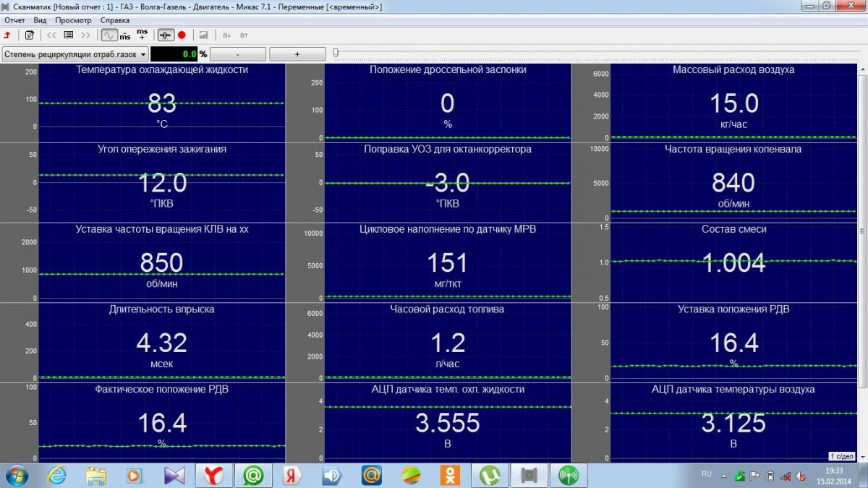
Task: Click the red up-arrow return icon
Action: coord(7,35)
